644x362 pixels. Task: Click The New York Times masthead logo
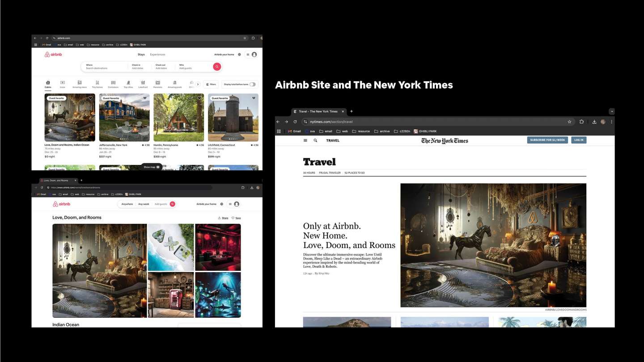445,140
